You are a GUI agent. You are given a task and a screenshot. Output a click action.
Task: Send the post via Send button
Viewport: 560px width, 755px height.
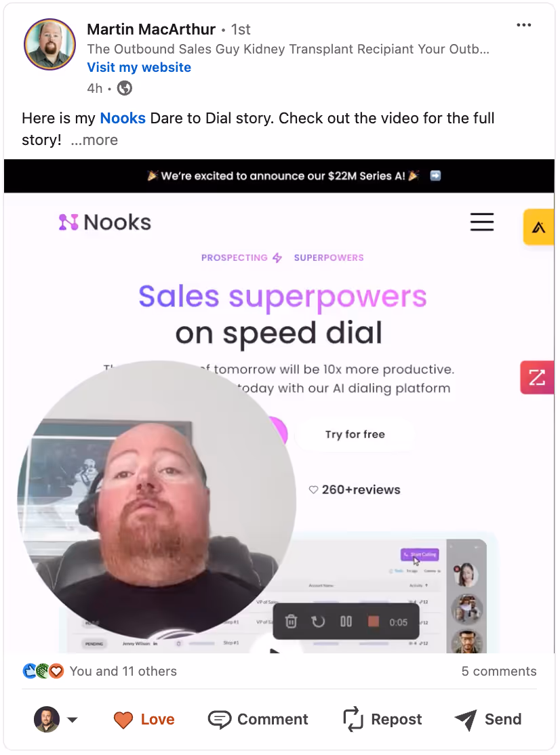(488, 719)
